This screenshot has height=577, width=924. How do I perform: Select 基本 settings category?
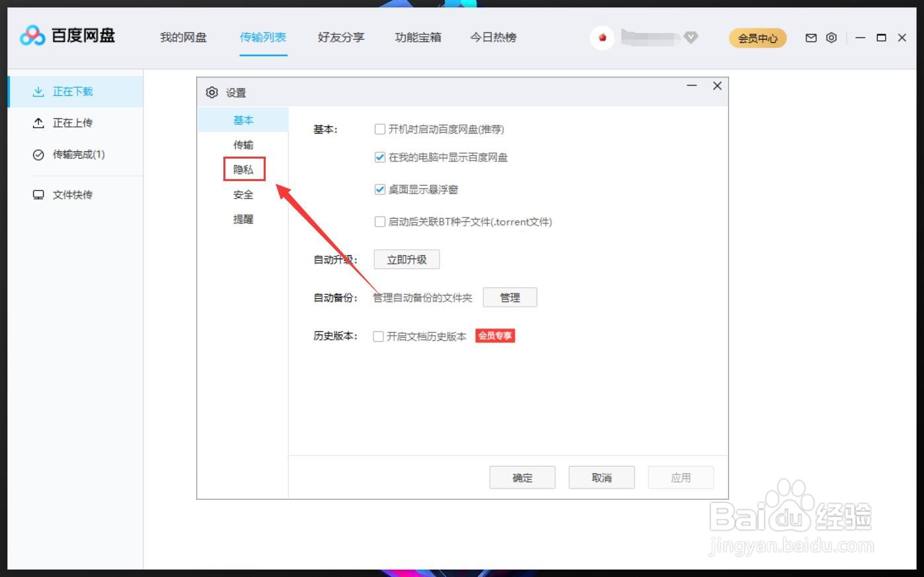tap(243, 120)
